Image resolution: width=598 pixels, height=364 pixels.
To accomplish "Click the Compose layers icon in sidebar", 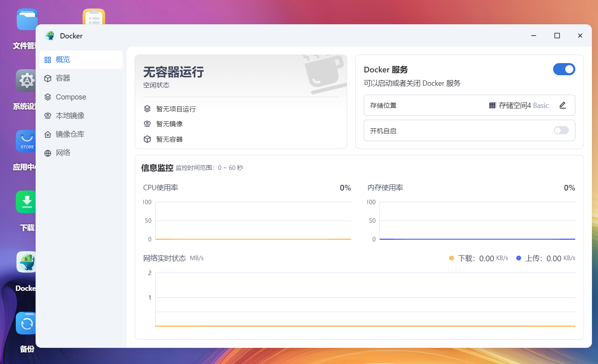I will pos(48,97).
